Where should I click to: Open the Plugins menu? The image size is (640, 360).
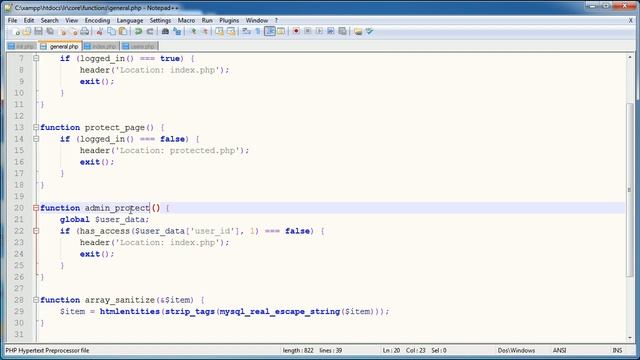(229, 20)
